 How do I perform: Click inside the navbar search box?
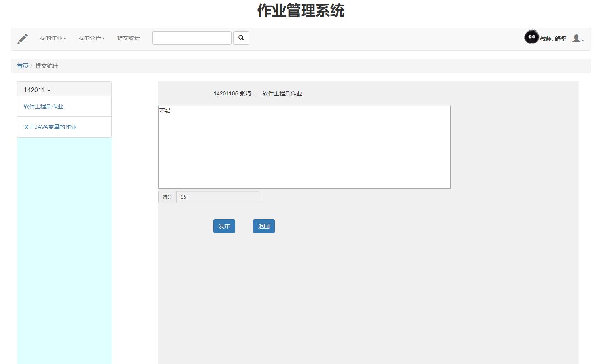point(191,38)
